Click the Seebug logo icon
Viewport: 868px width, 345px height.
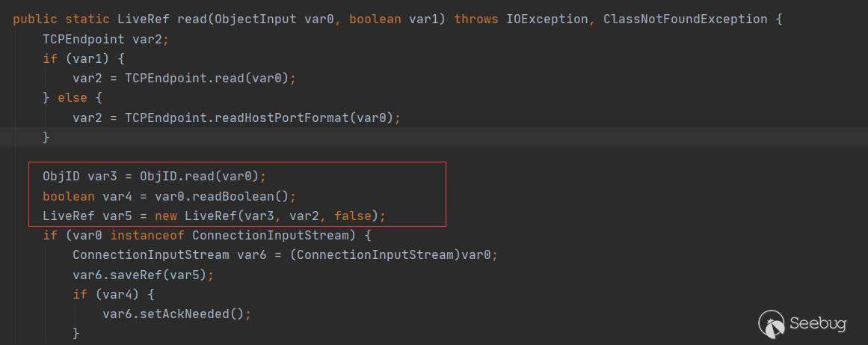click(772, 323)
